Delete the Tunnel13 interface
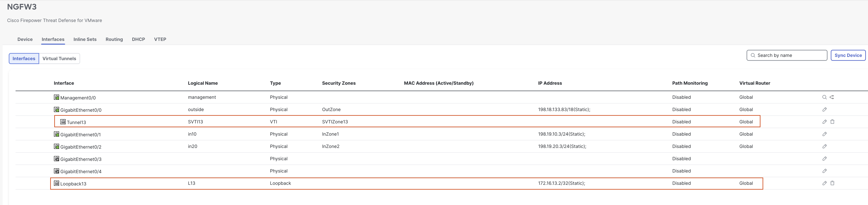Image resolution: width=868 pixels, height=205 pixels. tap(832, 122)
